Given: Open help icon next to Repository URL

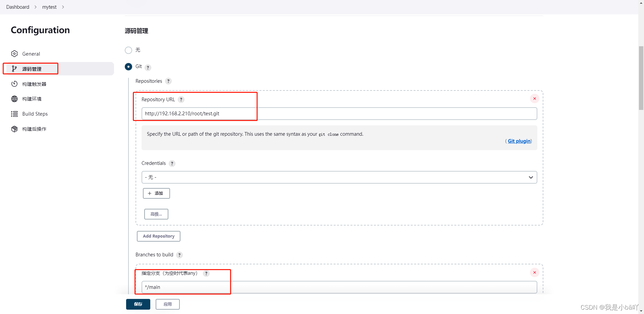Looking at the screenshot, I should click(x=181, y=100).
